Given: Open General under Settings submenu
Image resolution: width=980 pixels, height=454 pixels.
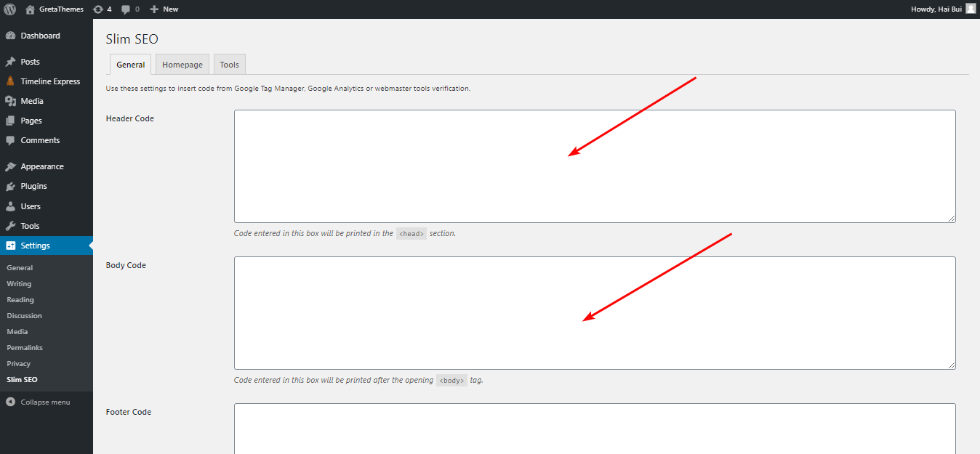Looking at the screenshot, I should click(20, 268).
